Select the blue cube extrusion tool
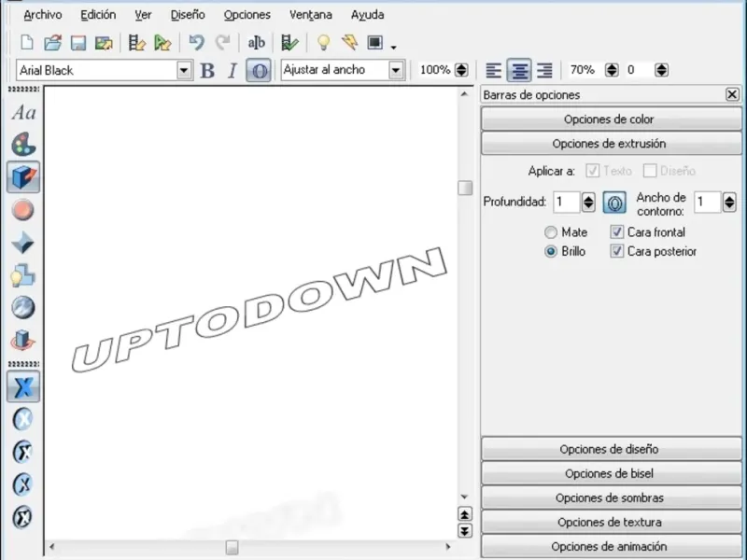Viewport: 747px width, 560px height. click(x=23, y=176)
